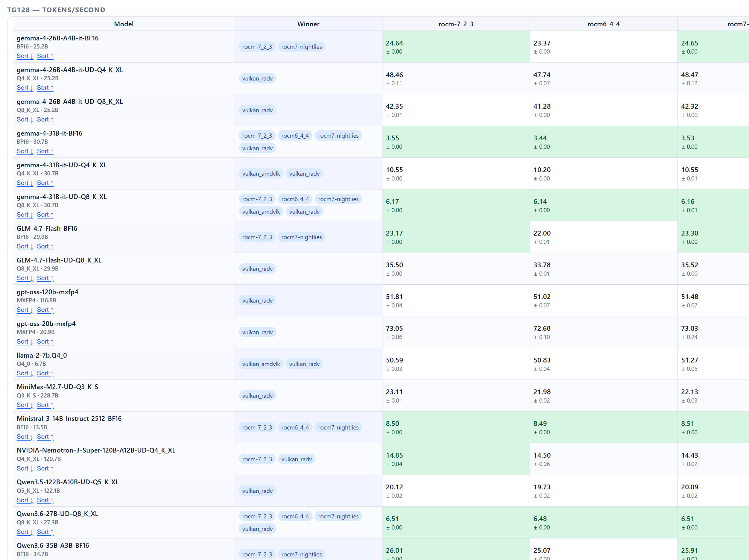
Task: Sort ascending by the gpt-oss-120b-mxfp4 row
Action: (45, 310)
